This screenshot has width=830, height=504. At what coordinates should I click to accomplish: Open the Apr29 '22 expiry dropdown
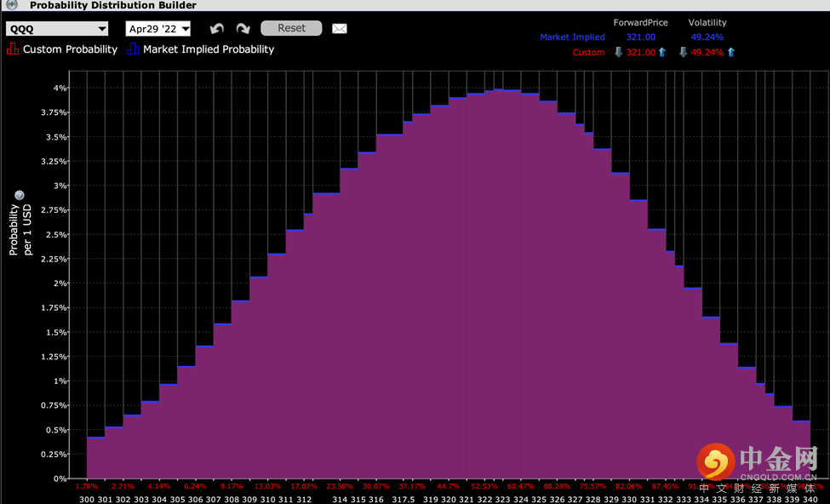(x=157, y=29)
